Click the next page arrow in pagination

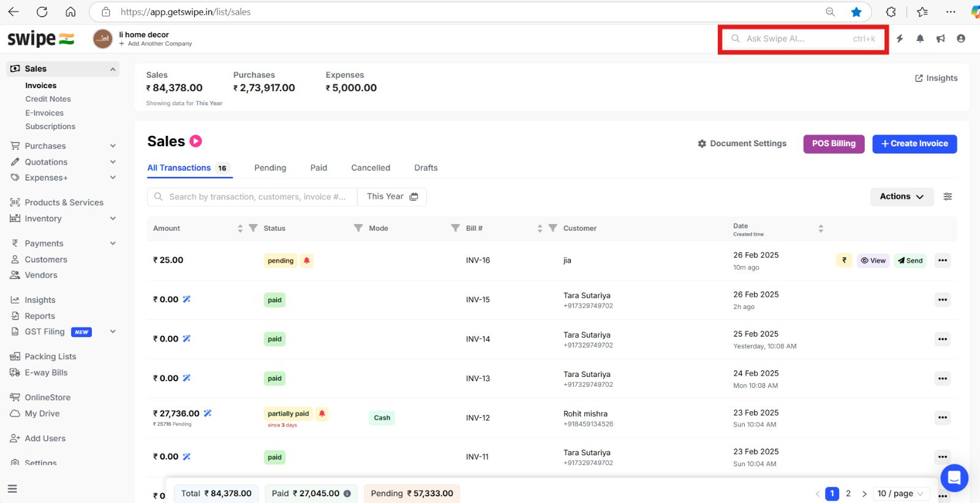coord(864,494)
